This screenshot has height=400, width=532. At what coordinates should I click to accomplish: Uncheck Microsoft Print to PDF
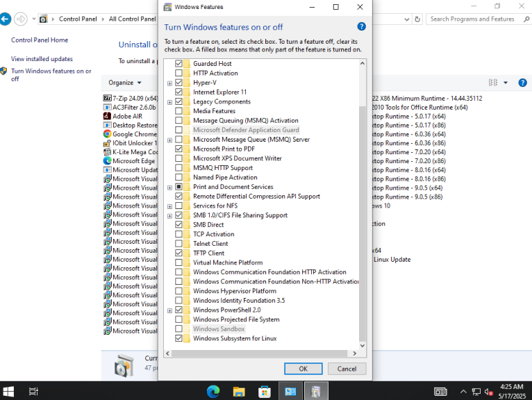coord(178,149)
